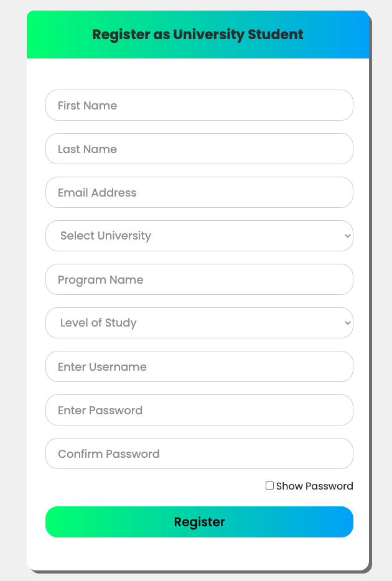The height and width of the screenshot is (581, 392).
Task: Click the Enter Password field
Action: coord(199,410)
